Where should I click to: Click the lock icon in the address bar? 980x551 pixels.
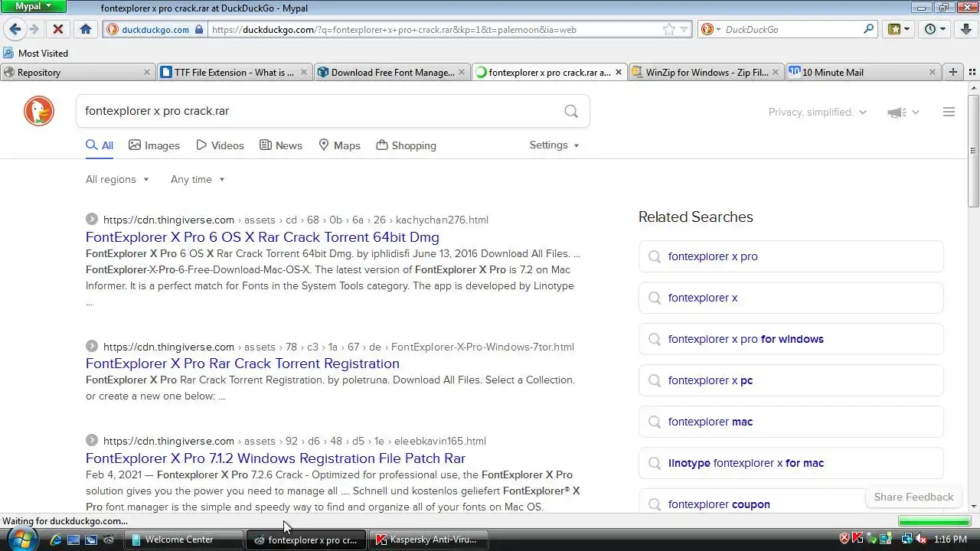coord(199,29)
